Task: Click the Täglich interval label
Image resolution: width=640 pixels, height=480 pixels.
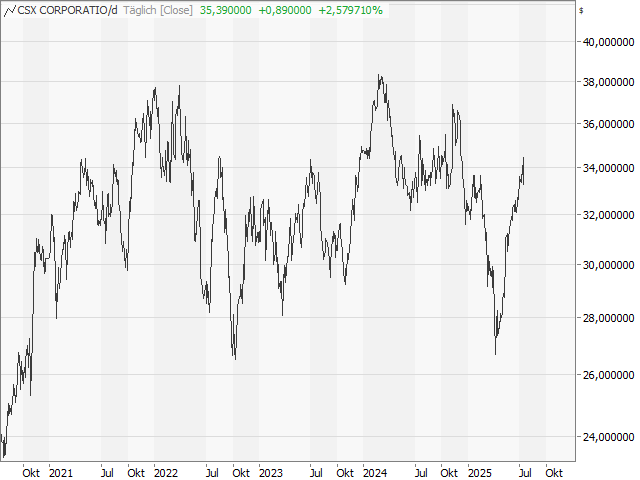Action: pyautogui.click(x=140, y=10)
